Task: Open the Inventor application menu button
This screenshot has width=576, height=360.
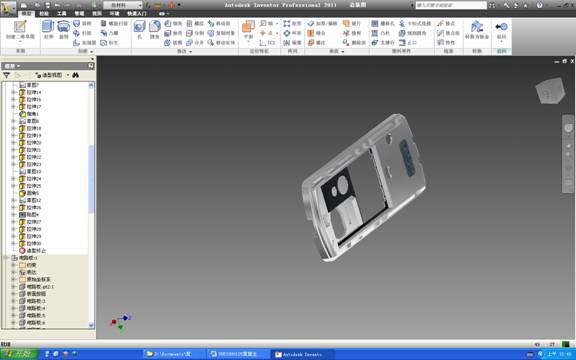Action: (8, 8)
